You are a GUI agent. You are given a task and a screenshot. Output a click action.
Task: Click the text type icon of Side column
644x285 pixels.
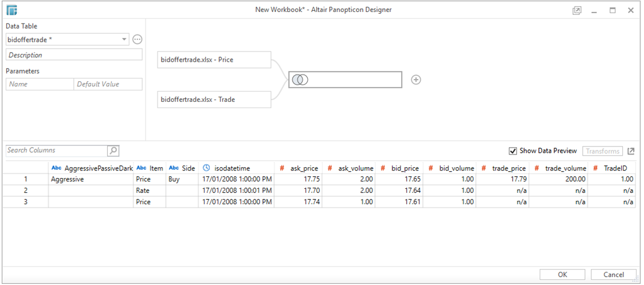[x=174, y=168]
